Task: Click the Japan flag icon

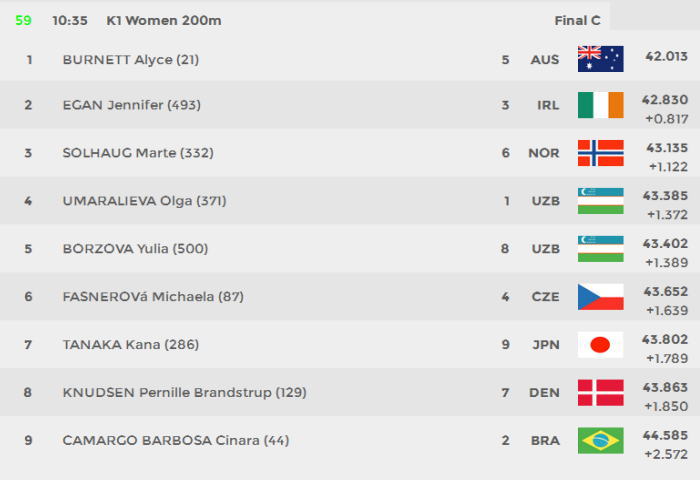Action: tap(600, 344)
